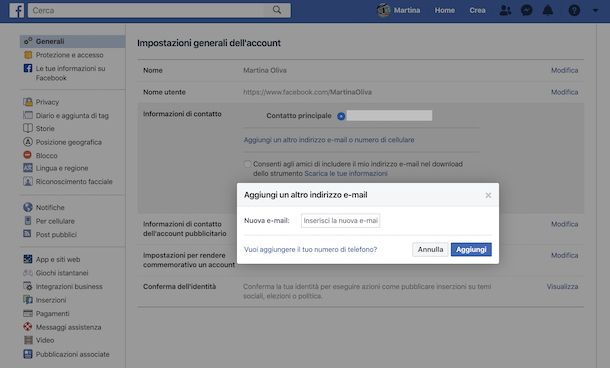
Task: Click Modifica for account pubblicitario contact
Action: coord(564,224)
